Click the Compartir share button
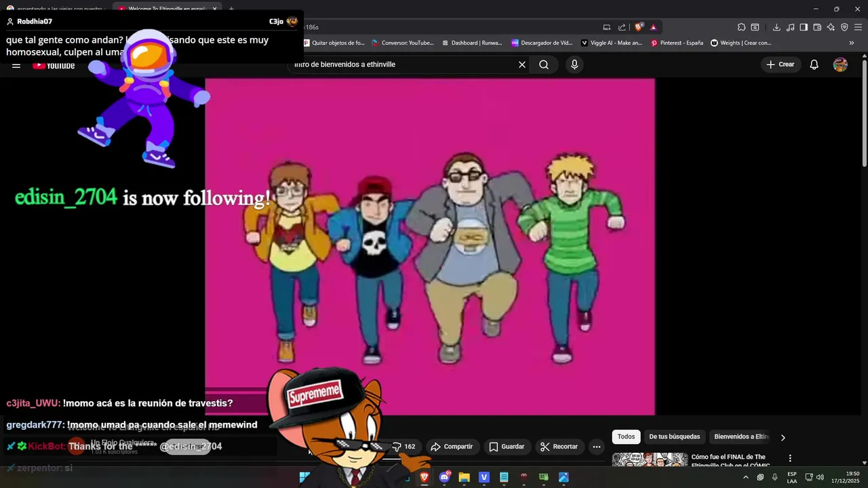 coord(452,447)
